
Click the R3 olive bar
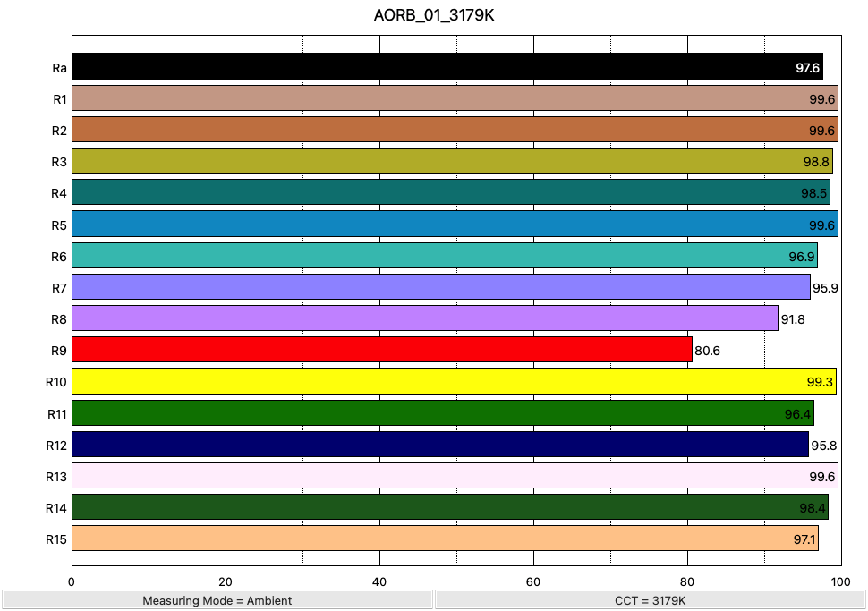click(452, 160)
